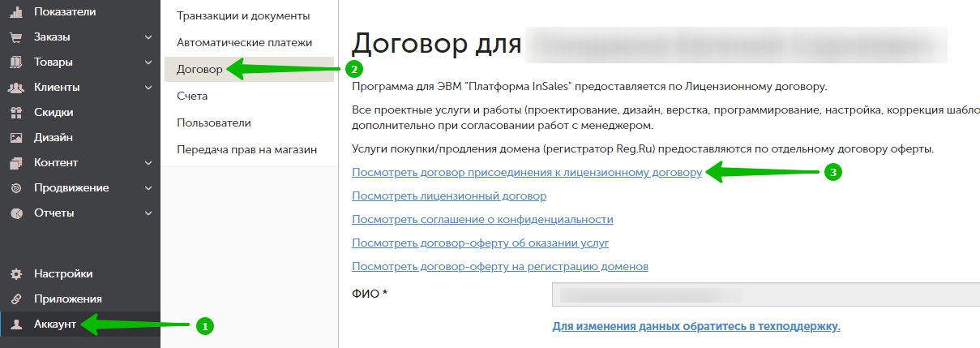Expand the Продвижение submenu chevron
Viewport: 980px width, 348px height.
click(148, 188)
